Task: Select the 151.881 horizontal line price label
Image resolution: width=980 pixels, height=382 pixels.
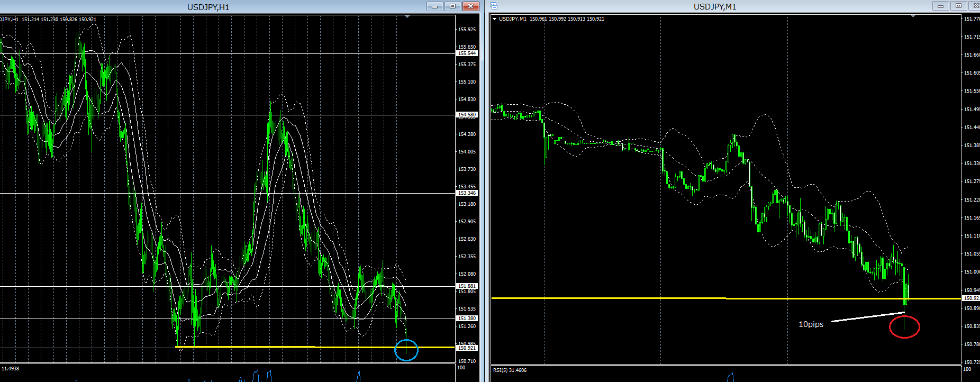Action: pos(467,286)
